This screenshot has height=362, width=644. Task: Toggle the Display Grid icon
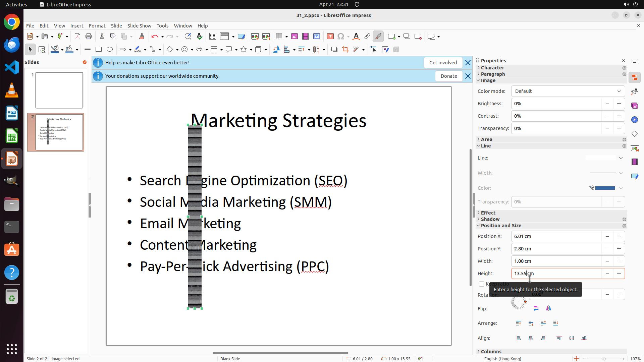212,37
